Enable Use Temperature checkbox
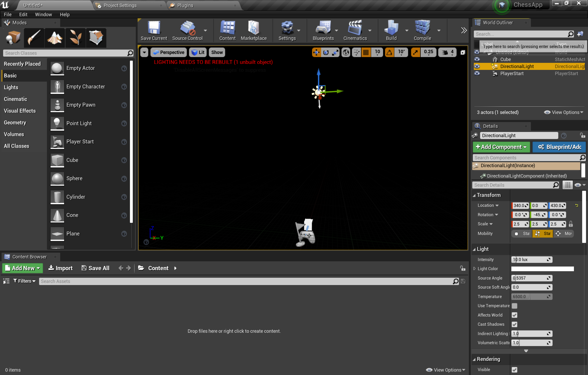The width and height of the screenshot is (588, 375). click(514, 306)
